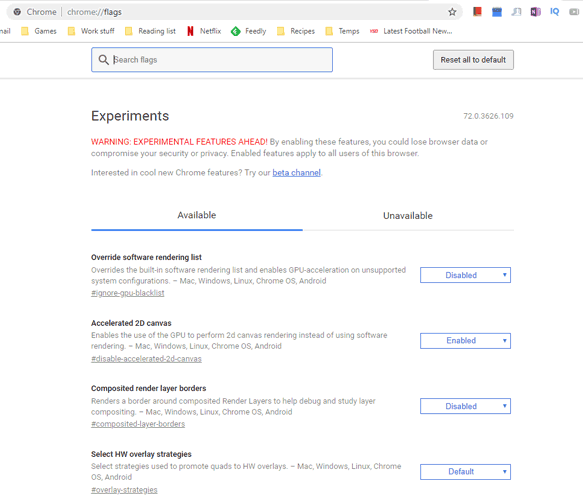The width and height of the screenshot is (583, 500).
Task: Open the Feedly bookmark
Action: point(248,31)
